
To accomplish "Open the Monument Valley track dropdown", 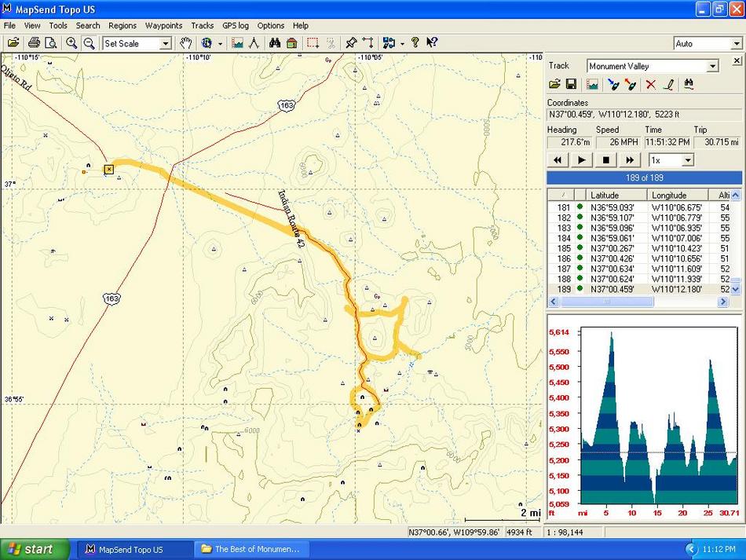I will pyautogui.click(x=712, y=66).
